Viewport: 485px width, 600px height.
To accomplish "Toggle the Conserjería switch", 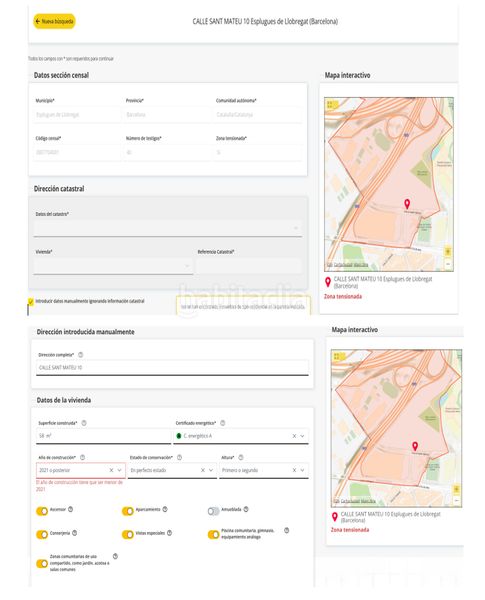I will 42,534.
